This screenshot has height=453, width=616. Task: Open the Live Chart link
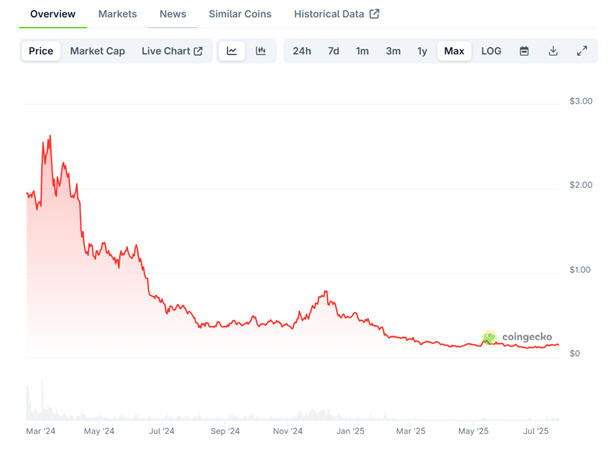[171, 51]
